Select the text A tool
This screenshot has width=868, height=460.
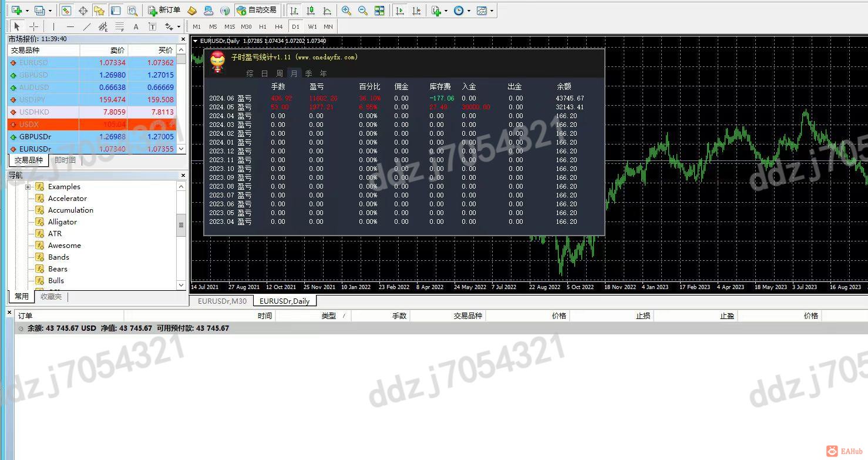click(x=136, y=26)
